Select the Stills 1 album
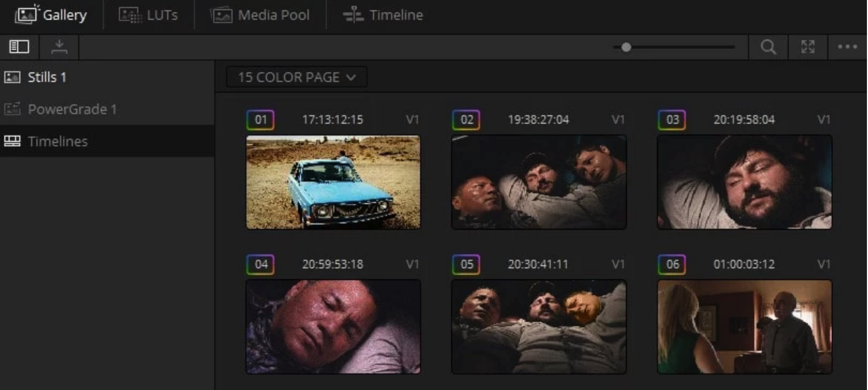 click(x=107, y=77)
